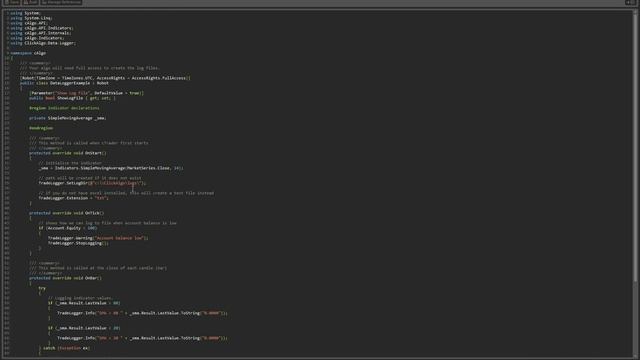Click the TradeLogger.Info 'SMA > 80' line
Screen dimensions: 640x360
142,313
